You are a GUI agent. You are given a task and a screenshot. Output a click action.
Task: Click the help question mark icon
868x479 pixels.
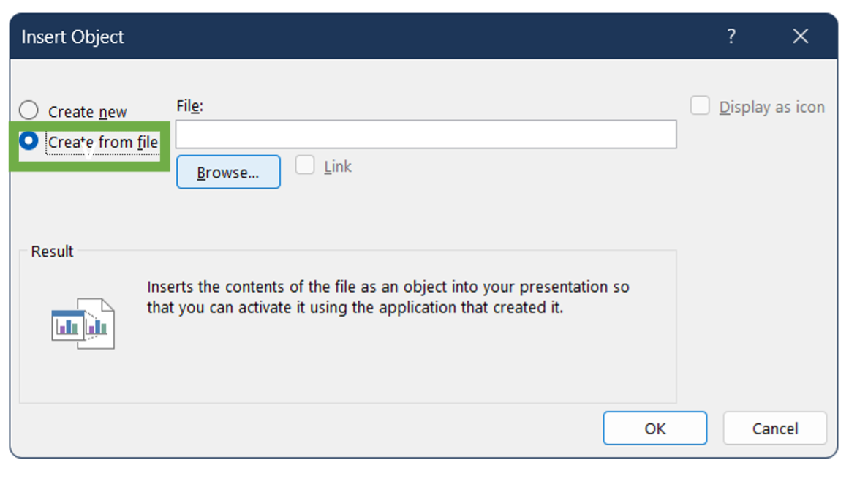pos(731,36)
